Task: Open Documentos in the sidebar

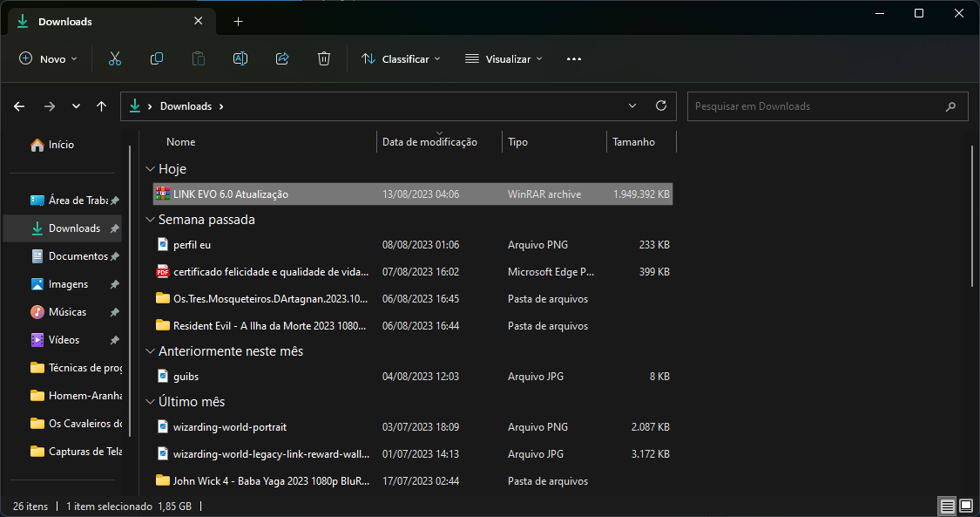Action: pyautogui.click(x=78, y=256)
